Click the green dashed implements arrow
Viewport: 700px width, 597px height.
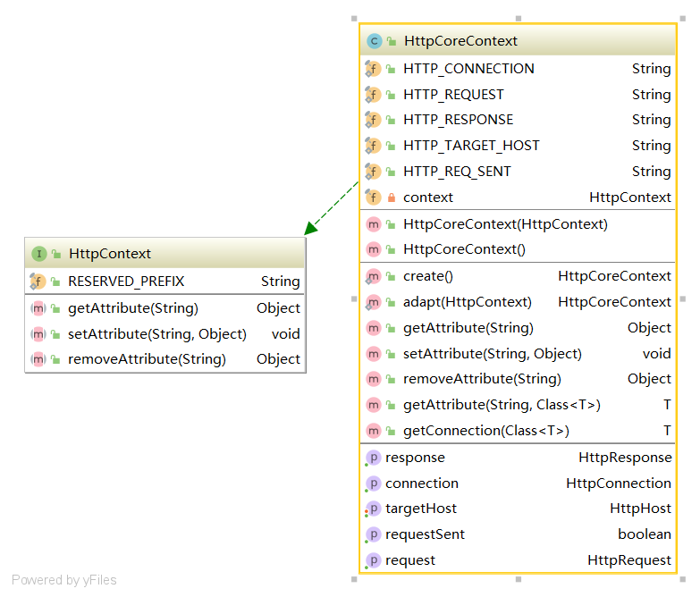point(332,207)
